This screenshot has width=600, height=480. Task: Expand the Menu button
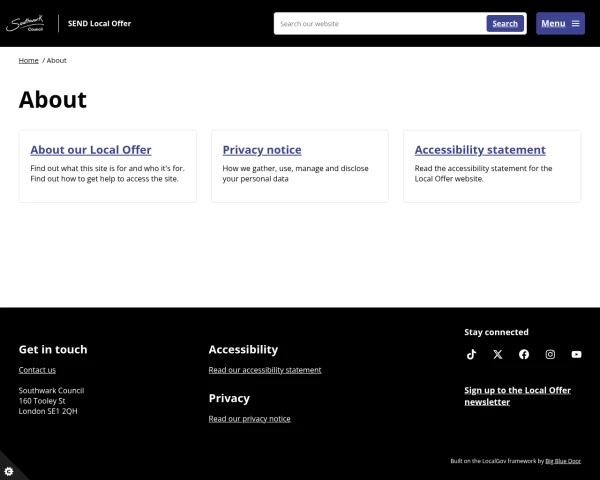click(x=560, y=23)
